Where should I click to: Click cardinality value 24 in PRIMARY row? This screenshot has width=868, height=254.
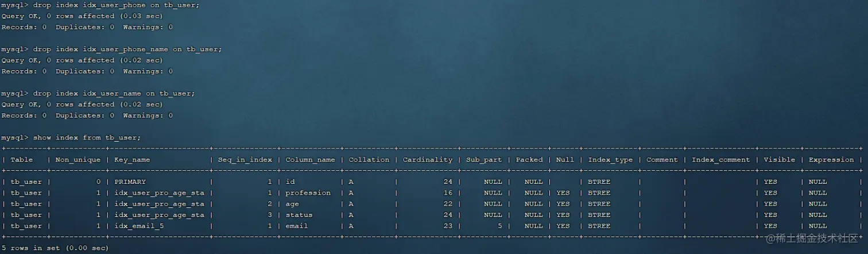(448, 182)
